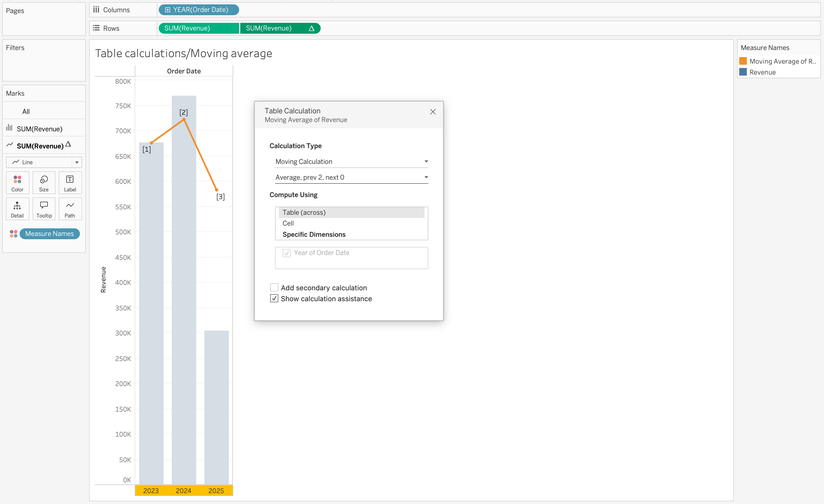Image resolution: width=824 pixels, height=504 pixels.
Task: Toggle Year of Order Date checkbox
Action: [287, 253]
